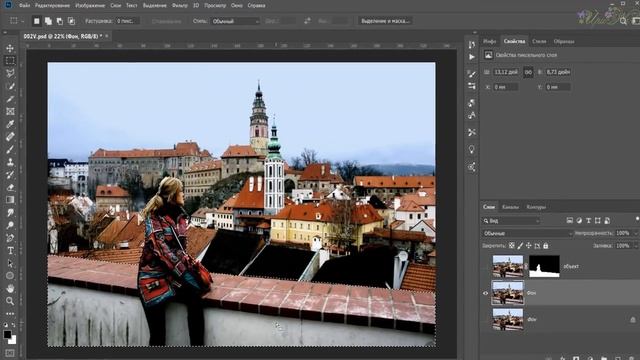Hide the selected Фон layer
Viewport: 640px width, 360px height.
coord(485,293)
